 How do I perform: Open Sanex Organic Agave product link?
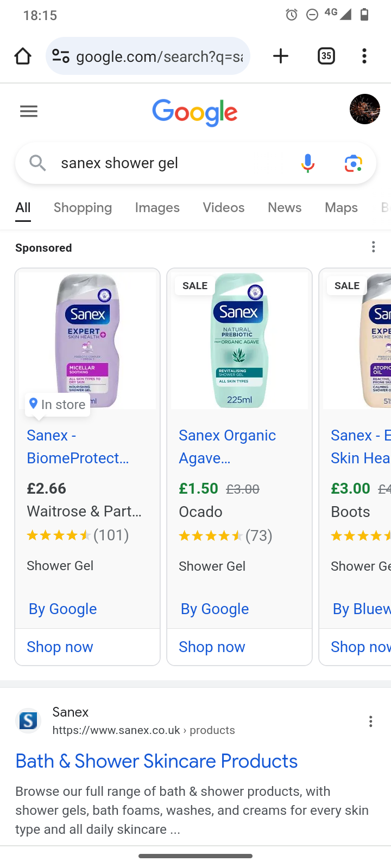227,446
